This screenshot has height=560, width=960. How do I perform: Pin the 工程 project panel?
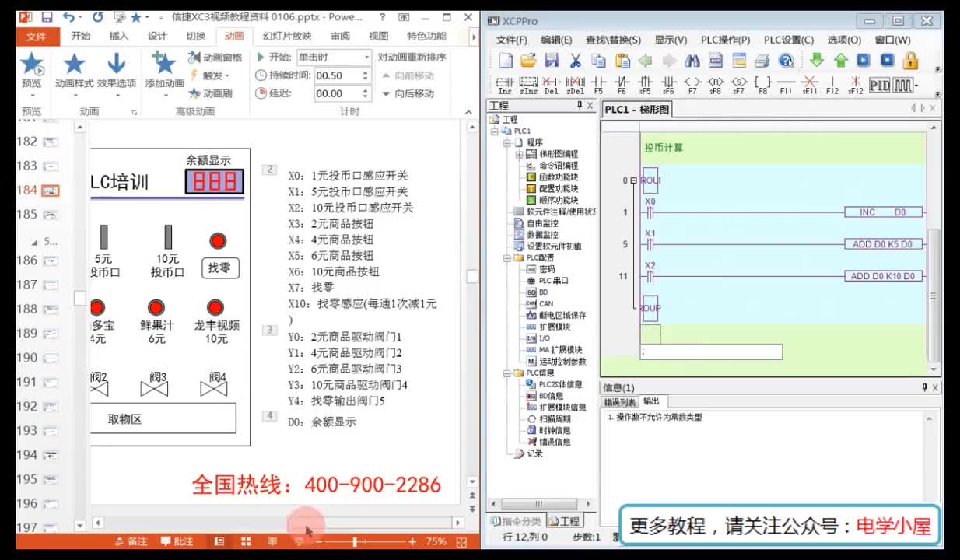[x=579, y=106]
